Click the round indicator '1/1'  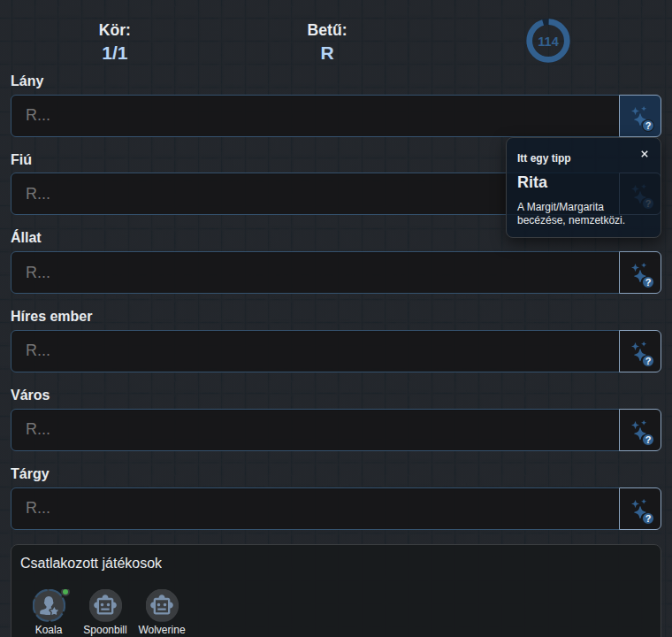(x=114, y=54)
